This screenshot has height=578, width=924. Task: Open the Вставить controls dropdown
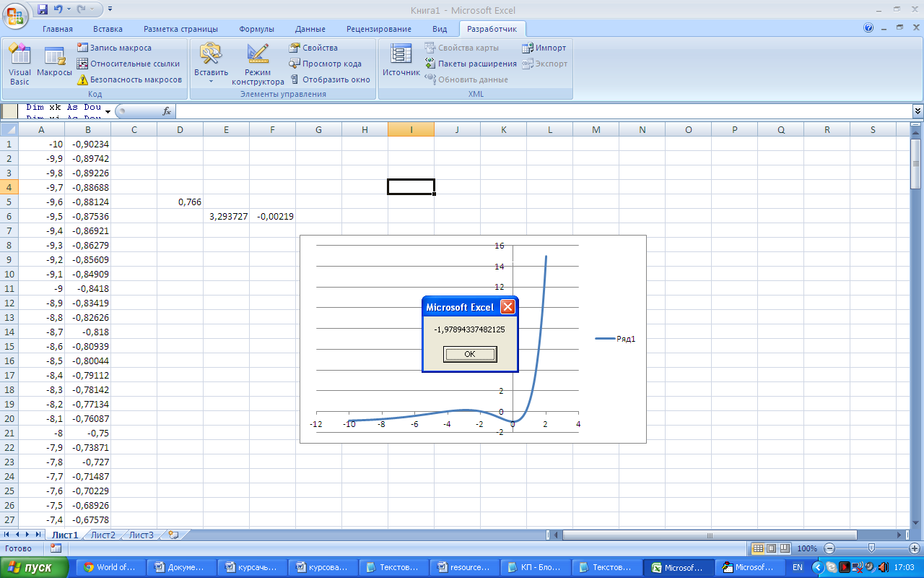pyautogui.click(x=211, y=64)
